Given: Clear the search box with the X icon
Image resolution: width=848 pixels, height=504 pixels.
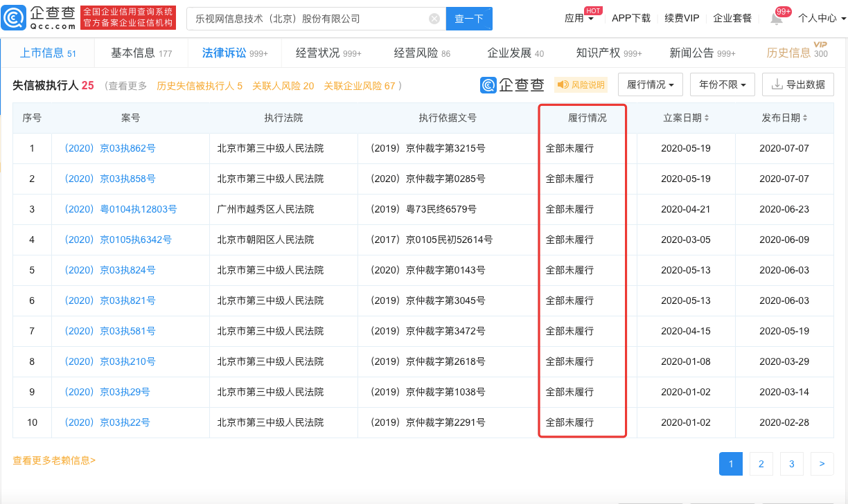Looking at the screenshot, I should pos(434,19).
